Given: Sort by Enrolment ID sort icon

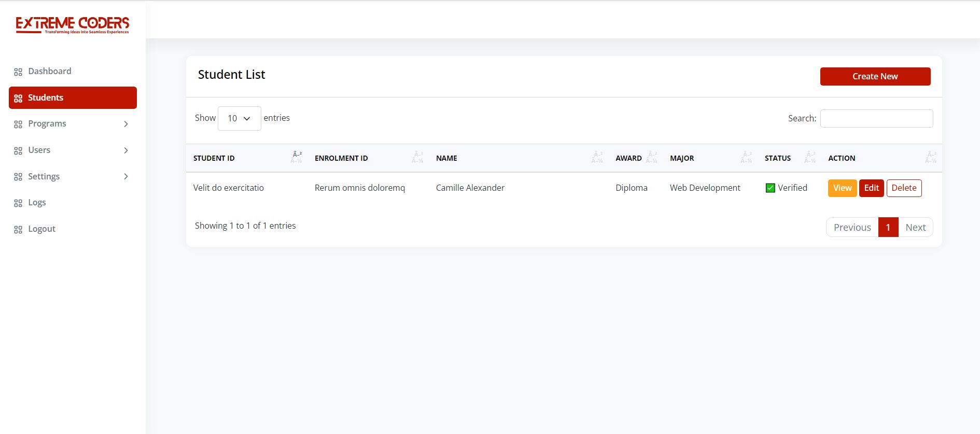Looking at the screenshot, I should [x=417, y=158].
